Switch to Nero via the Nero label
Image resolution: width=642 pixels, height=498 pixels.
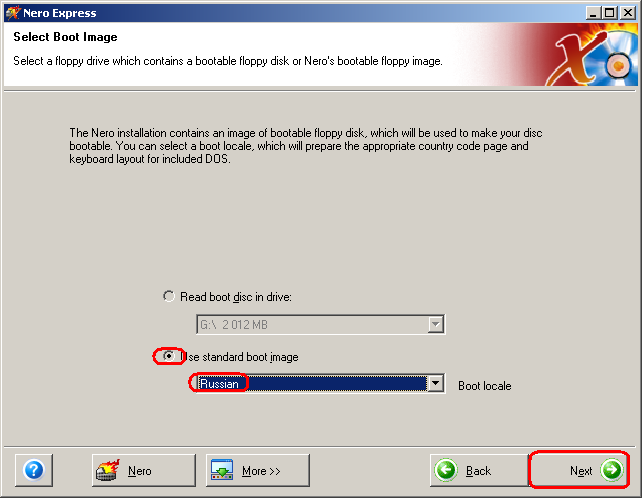[x=140, y=471]
